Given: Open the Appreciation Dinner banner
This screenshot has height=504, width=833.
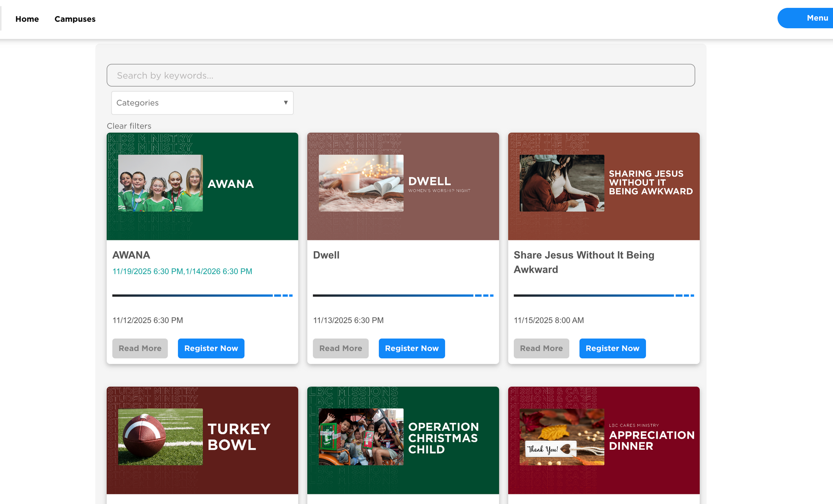Looking at the screenshot, I should pos(603,440).
